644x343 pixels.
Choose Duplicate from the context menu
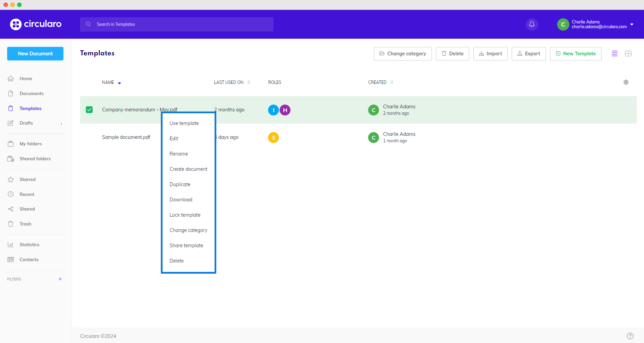pyautogui.click(x=180, y=184)
